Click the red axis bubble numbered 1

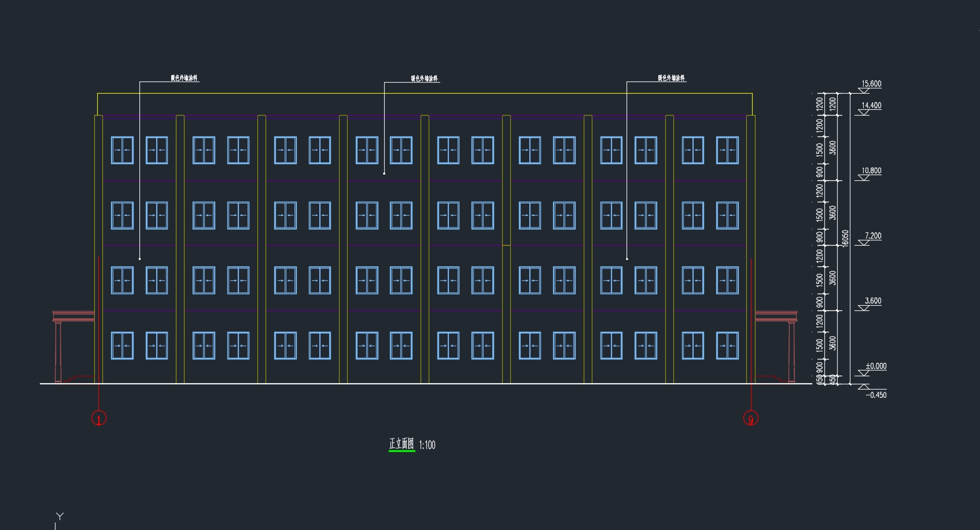click(99, 418)
